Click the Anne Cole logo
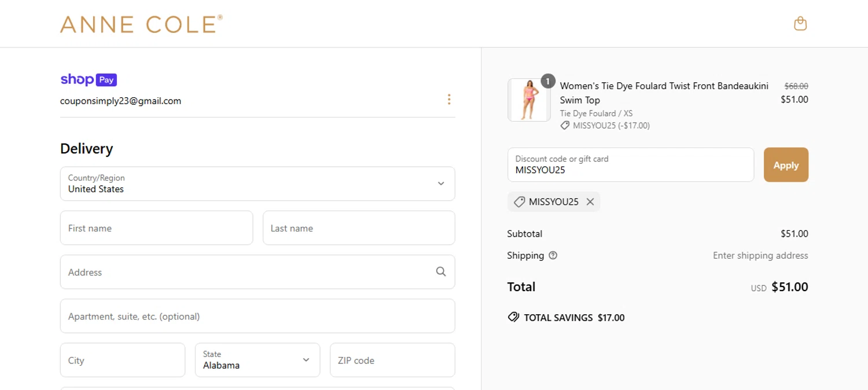The image size is (868, 390). pyautogui.click(x=141, y=24)
